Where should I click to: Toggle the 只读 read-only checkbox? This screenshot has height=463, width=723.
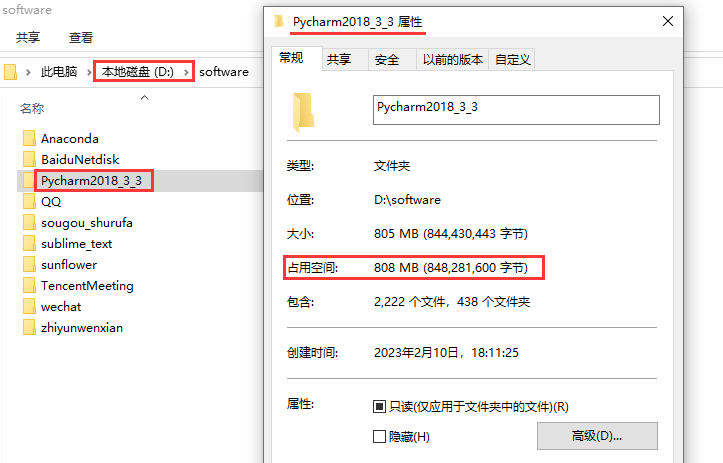point(379,406)
